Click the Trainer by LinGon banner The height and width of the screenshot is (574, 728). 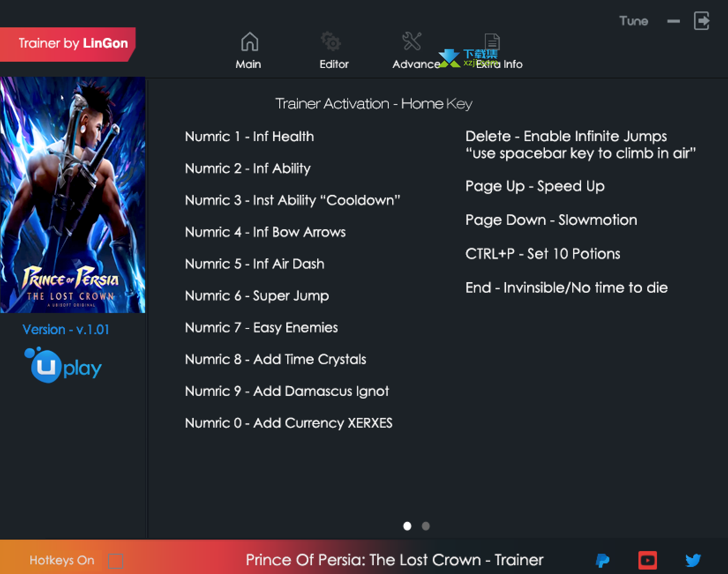coord(68,44)
